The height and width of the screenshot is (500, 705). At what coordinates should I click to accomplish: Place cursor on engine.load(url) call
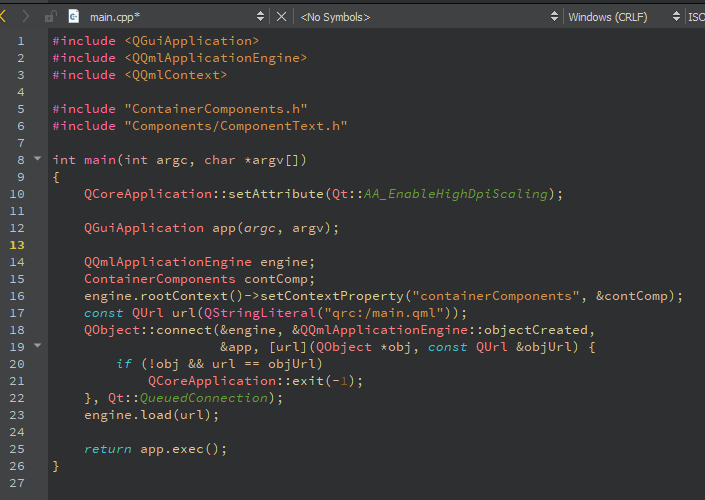coord(150,414)
